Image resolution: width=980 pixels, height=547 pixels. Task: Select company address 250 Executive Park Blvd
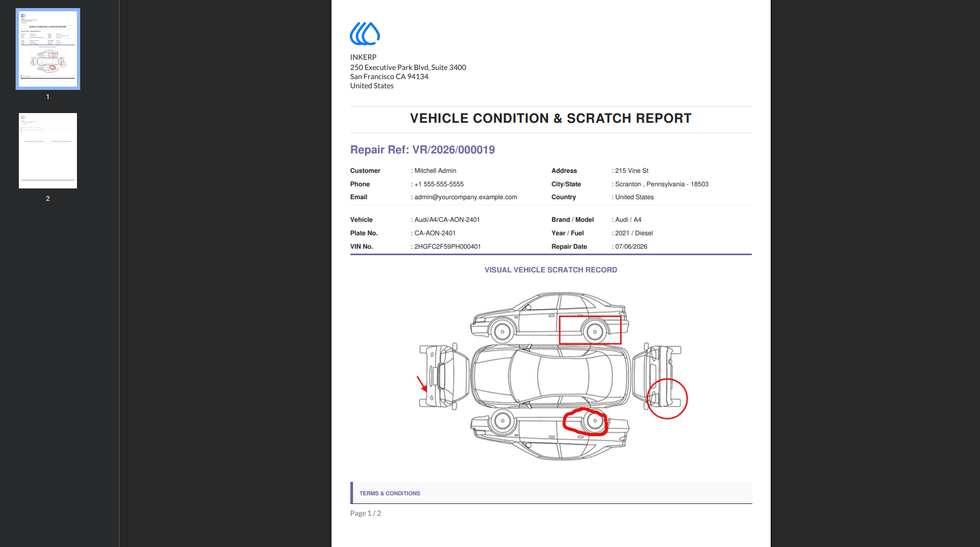pos(408,67)
